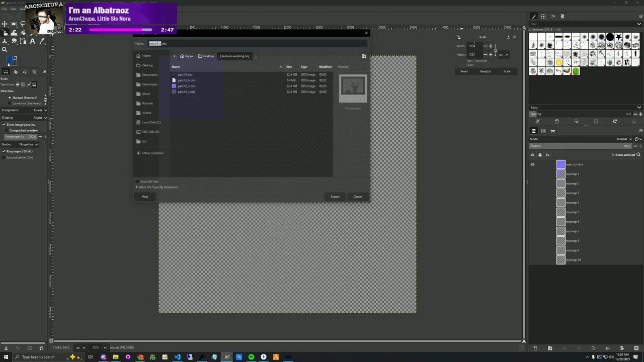The width and height of the screenshot is (644, 362).
Task: Select the Move tool in toolbox
Action: [x=5, y=24]
